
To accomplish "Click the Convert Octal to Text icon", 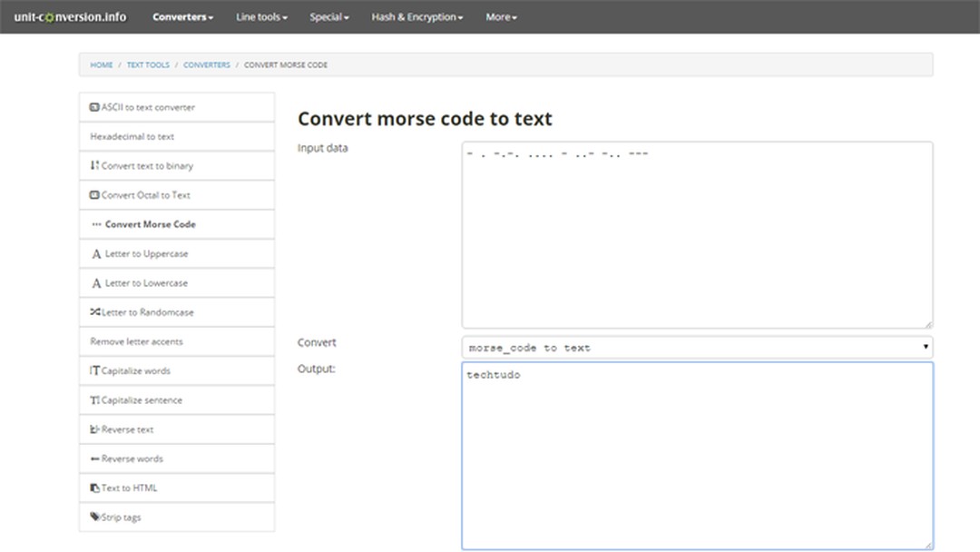I will pos(93,194).
